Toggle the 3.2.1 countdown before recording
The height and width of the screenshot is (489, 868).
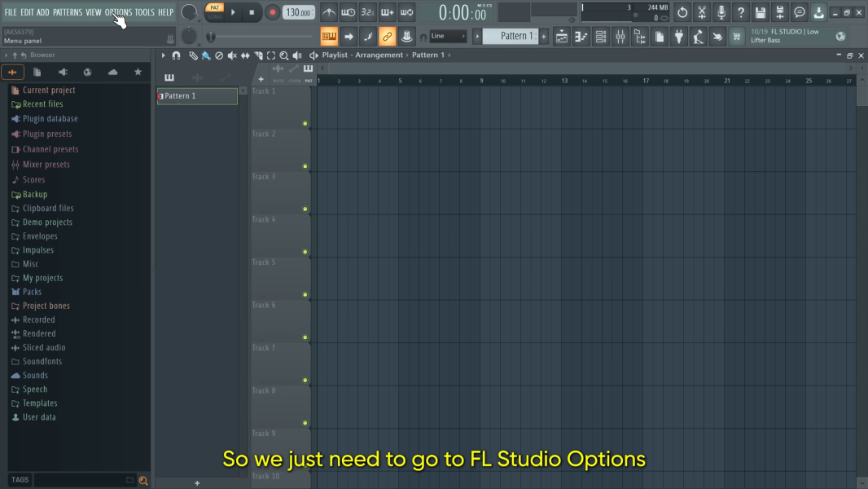(x=367, y=12)
